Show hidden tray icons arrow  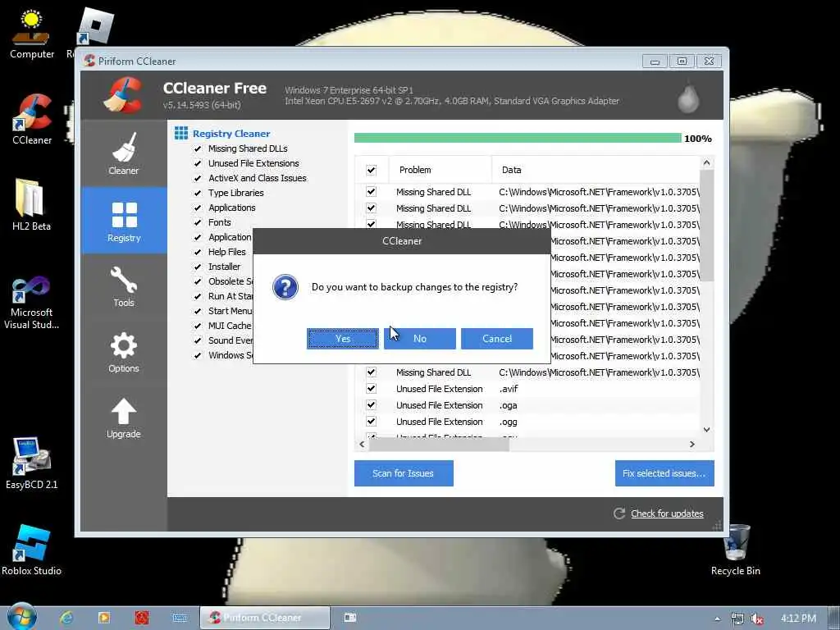717,619
